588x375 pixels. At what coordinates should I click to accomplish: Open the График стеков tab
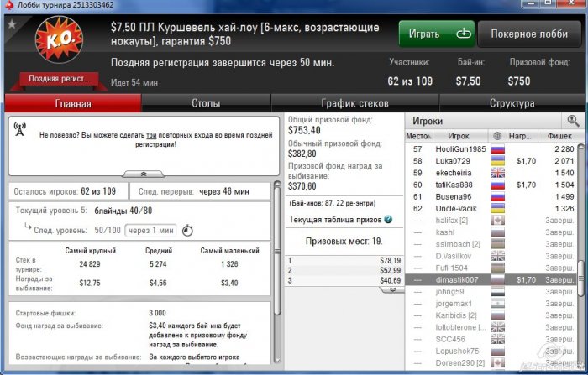pyautogui.click(x=354, y=103)
